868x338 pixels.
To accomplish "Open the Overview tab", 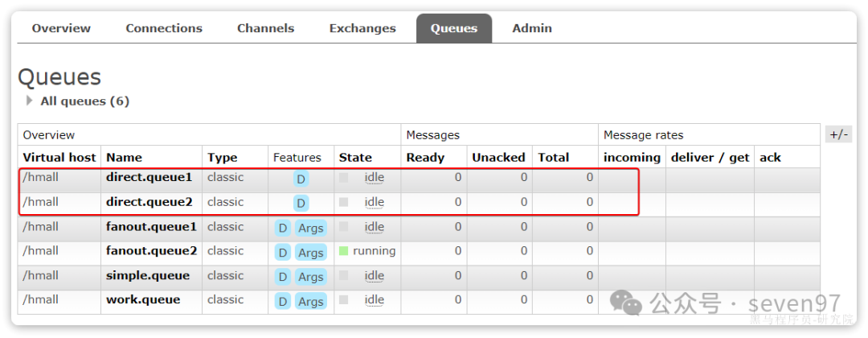I will (61, 28).
